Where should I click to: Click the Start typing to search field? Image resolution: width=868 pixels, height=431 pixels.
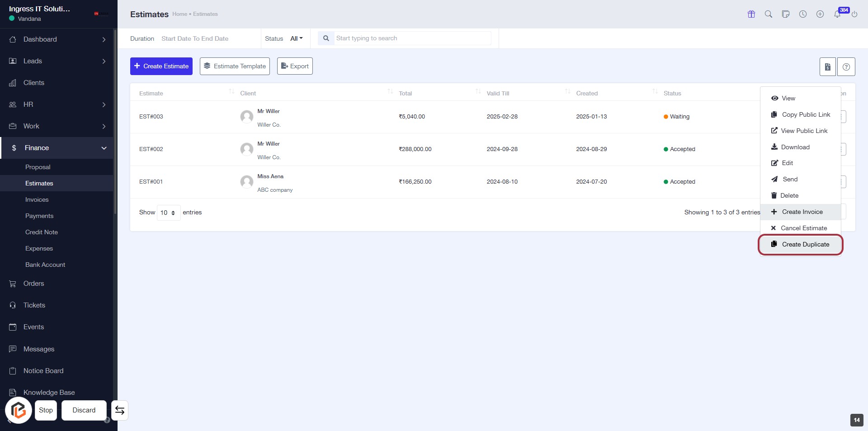tap(411, 38)
